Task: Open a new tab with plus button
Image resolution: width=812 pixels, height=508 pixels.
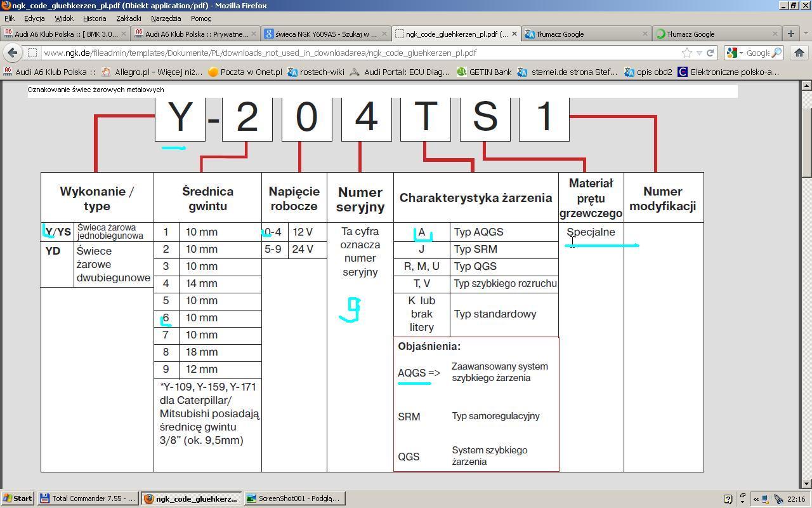Action: click(791, 34)
